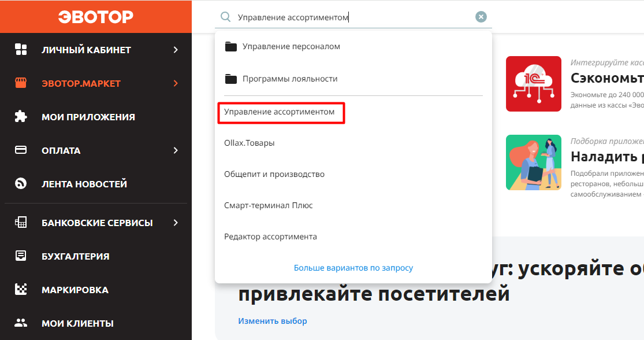Click the Бухгалтерия document icon
644x340 pixels.
pos(21,256)
